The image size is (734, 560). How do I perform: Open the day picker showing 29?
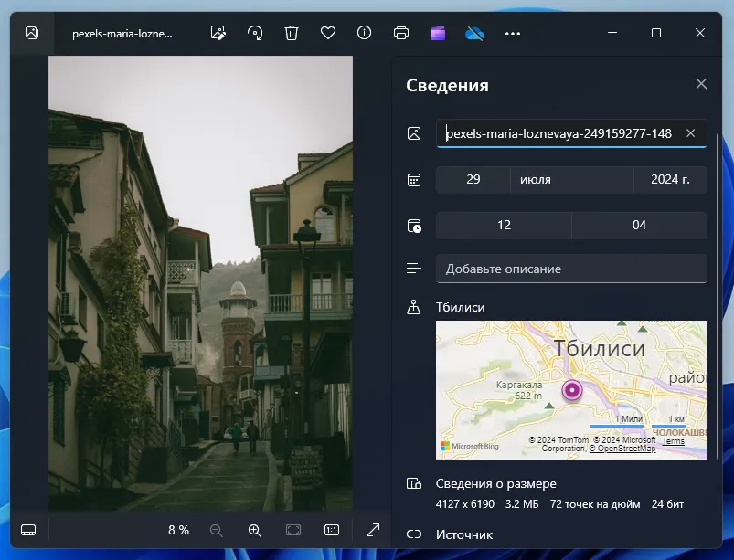coord(473,180)
